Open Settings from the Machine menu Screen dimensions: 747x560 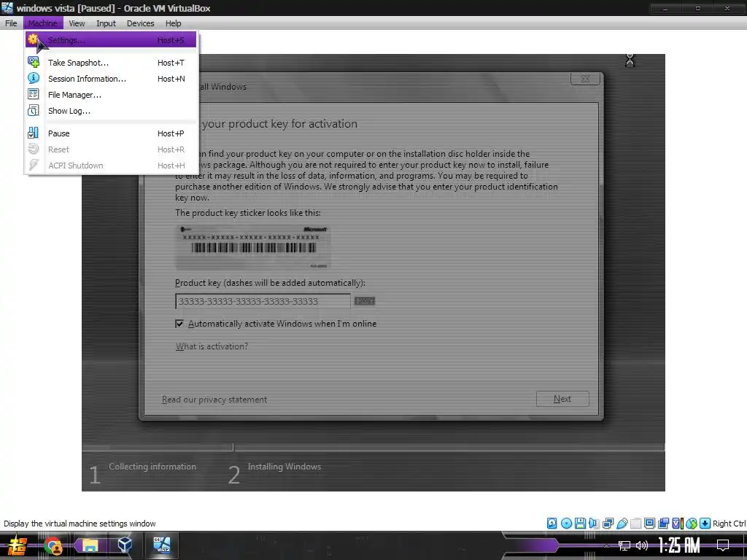pos(111,40)
